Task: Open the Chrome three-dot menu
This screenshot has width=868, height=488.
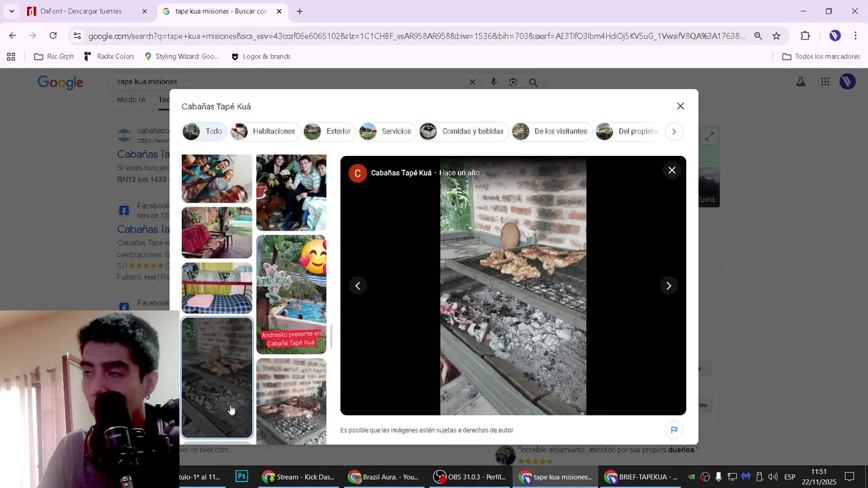Action: point(855,36)
